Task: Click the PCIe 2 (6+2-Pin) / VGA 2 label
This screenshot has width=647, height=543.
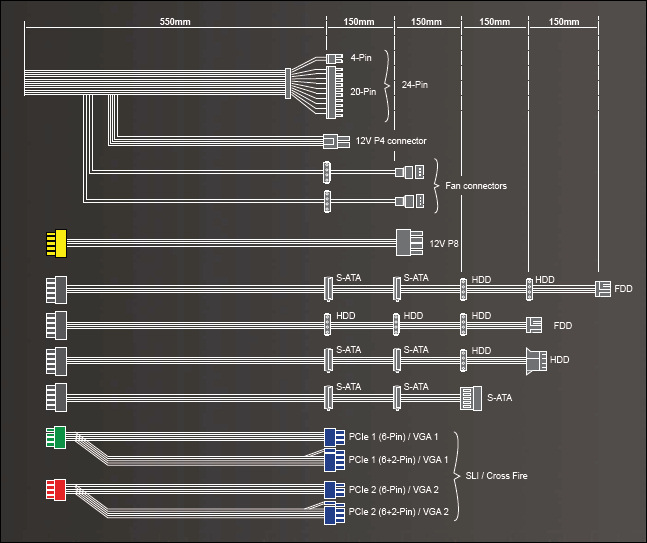Action: [x=398, y=513]
